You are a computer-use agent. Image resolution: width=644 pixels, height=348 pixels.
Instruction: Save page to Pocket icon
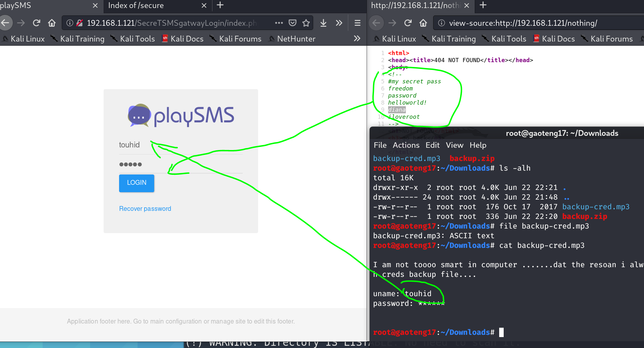(293, 23)
